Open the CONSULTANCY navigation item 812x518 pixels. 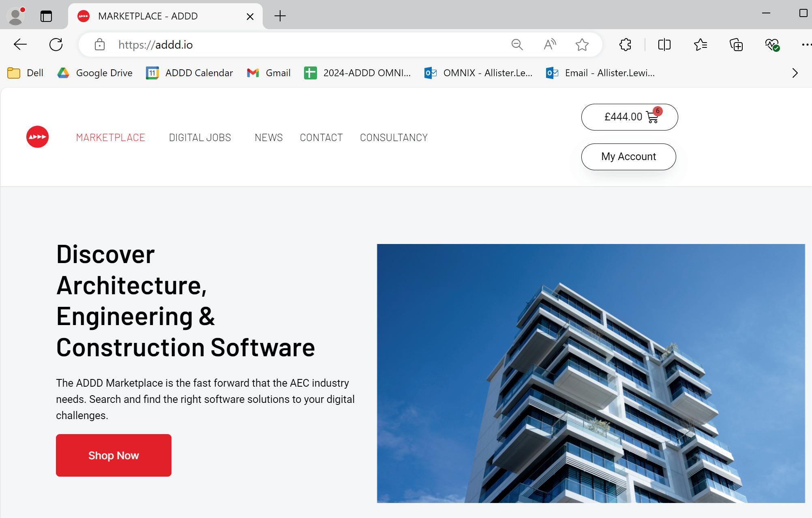394,138
